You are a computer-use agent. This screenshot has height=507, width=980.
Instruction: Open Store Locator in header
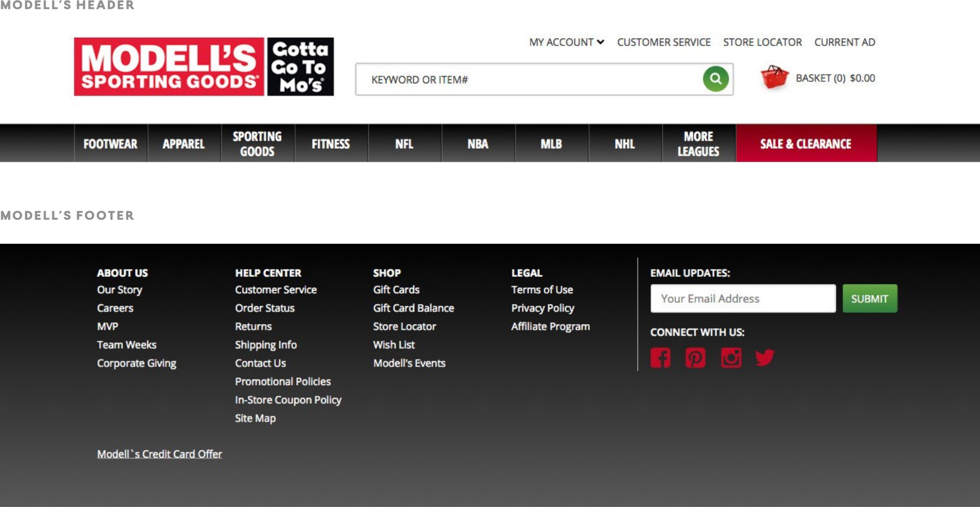click(x=762, y=42)
